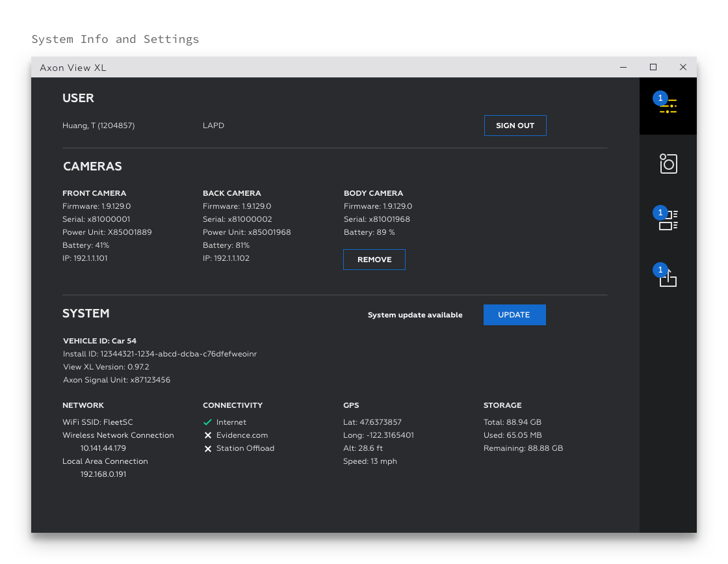728x564 pixels.
Task: Select wireless IP 10.141.44.179
Action: point(103,448)
